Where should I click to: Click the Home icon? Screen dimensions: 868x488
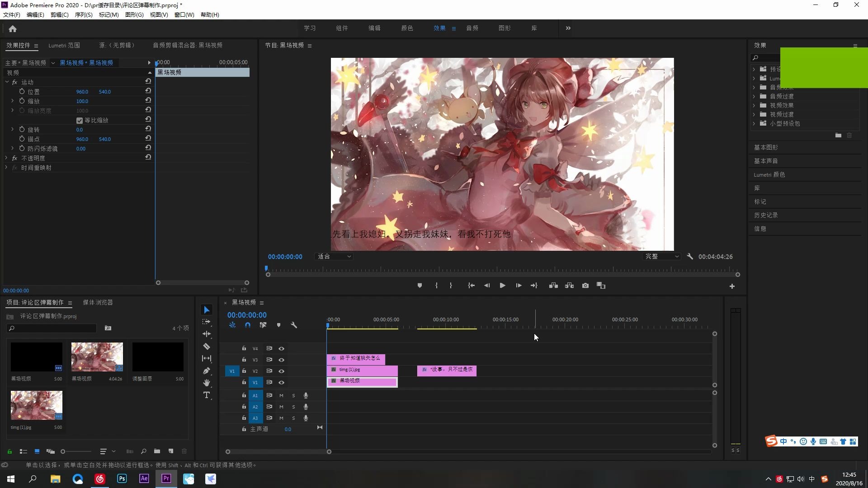(x=13, y=29)
